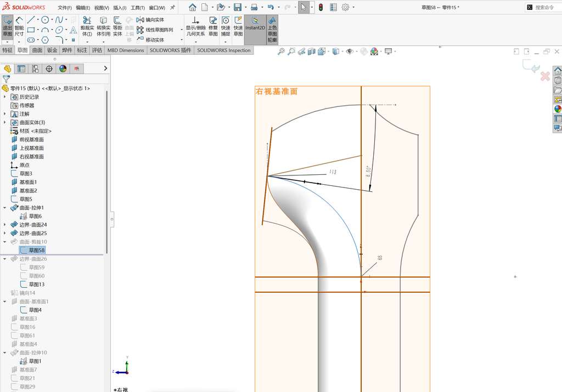Switch to the 曲面 surfaces tab

click(37, 50)
